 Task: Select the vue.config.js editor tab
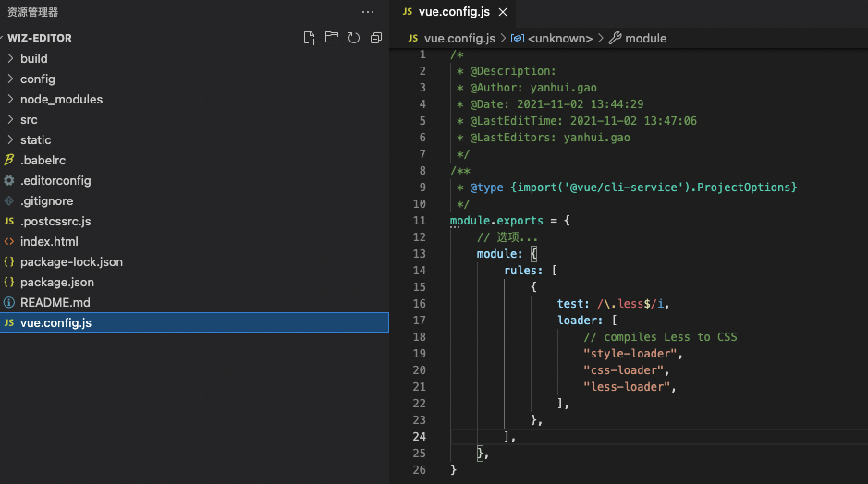(454, 12)
